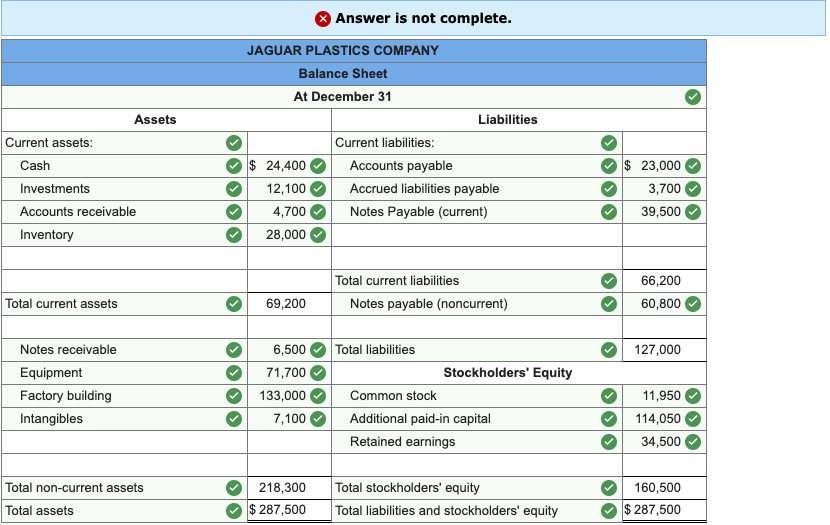The width and height of the screenshot is (830, 525).
Task: Click check icon beside Total current liabilities
Action: tap(609, 280)
